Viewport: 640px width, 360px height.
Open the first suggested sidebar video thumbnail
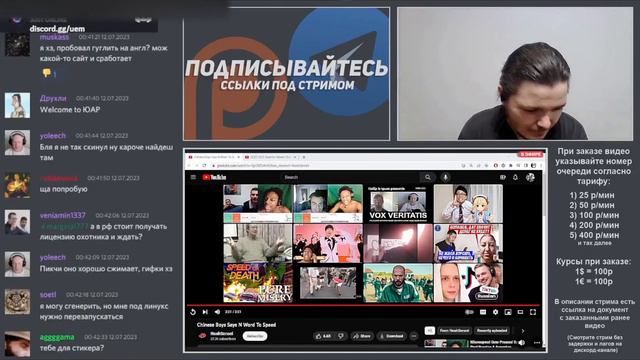pyautogui.click(x=445, y=344)
